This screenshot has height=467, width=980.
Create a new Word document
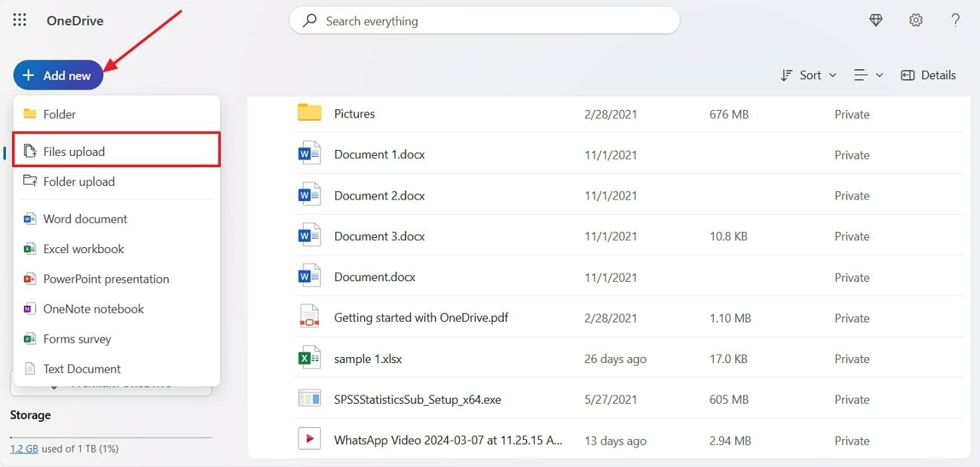coord(84,219)
